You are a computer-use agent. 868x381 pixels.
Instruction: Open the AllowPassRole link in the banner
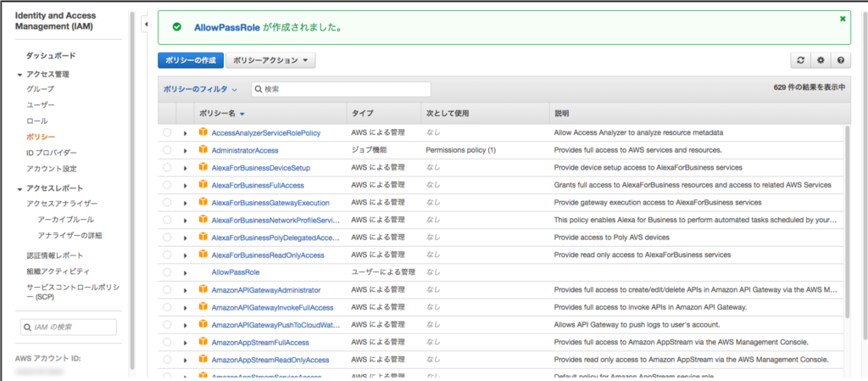point(225,27)
